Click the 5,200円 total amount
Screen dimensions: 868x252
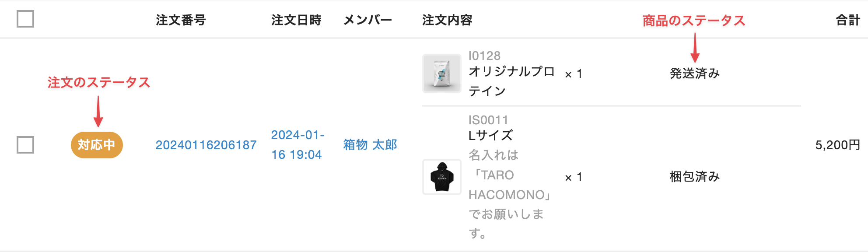click(x=837, y=145)
